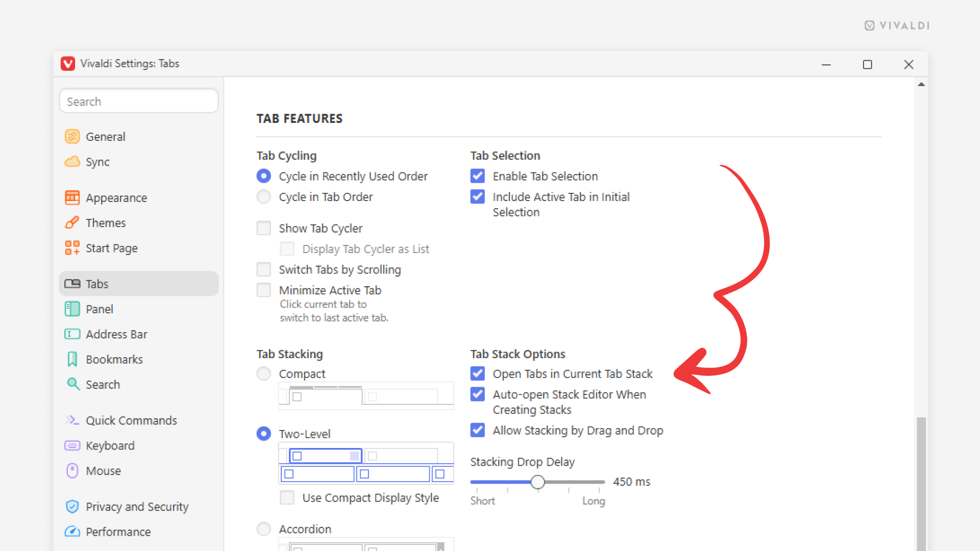Screen dimensions: 980x551
Task: Click the Performance gauge icon
Action: click(x=72, y=532)
